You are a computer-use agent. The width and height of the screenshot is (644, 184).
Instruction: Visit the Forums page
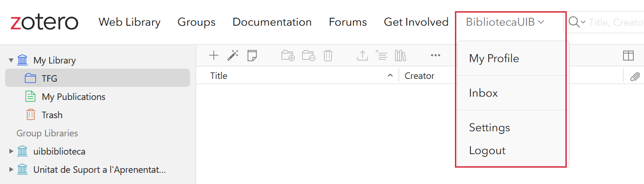point(348,22)
